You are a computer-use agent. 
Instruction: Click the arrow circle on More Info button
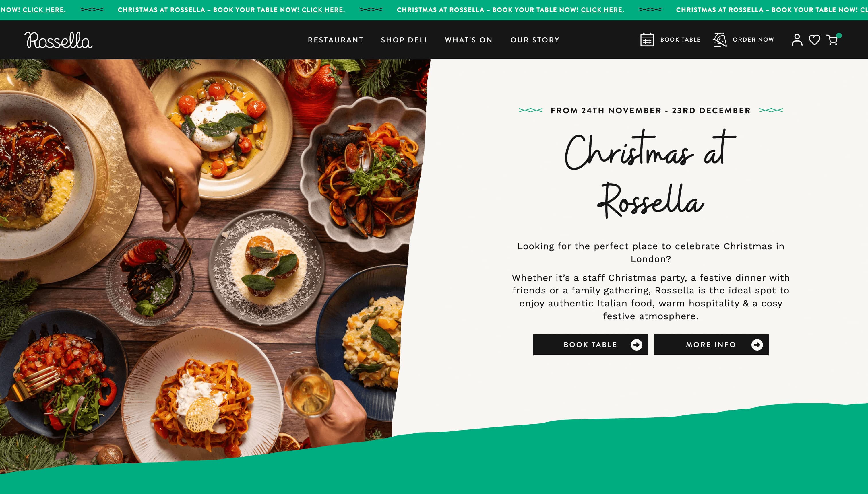tap(757, 345)
